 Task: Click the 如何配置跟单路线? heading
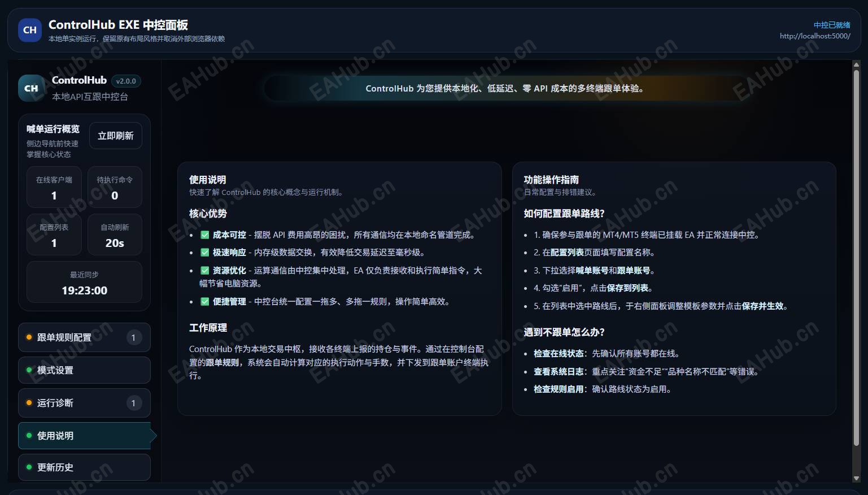click(x=564, y=214)
